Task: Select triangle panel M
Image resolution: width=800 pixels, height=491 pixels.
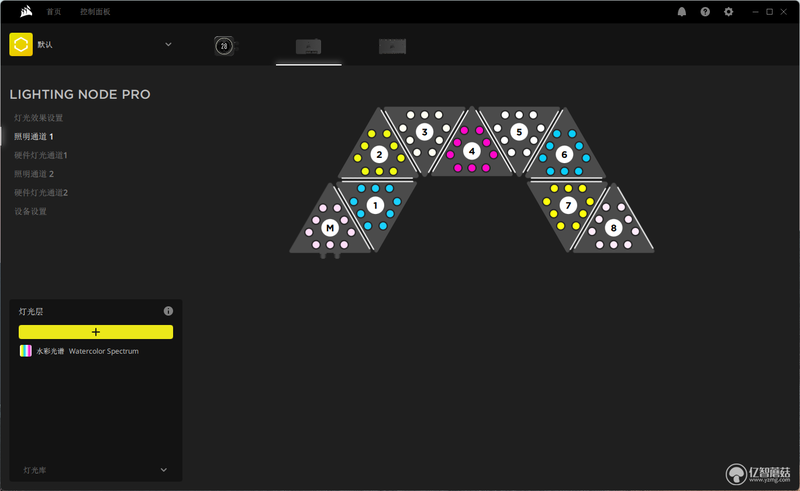Action: 330,228
